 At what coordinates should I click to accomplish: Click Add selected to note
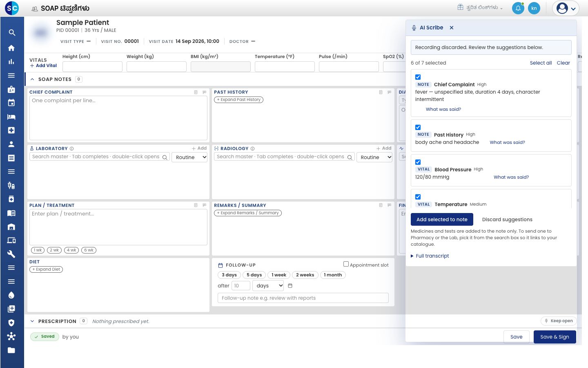point(442,220)
